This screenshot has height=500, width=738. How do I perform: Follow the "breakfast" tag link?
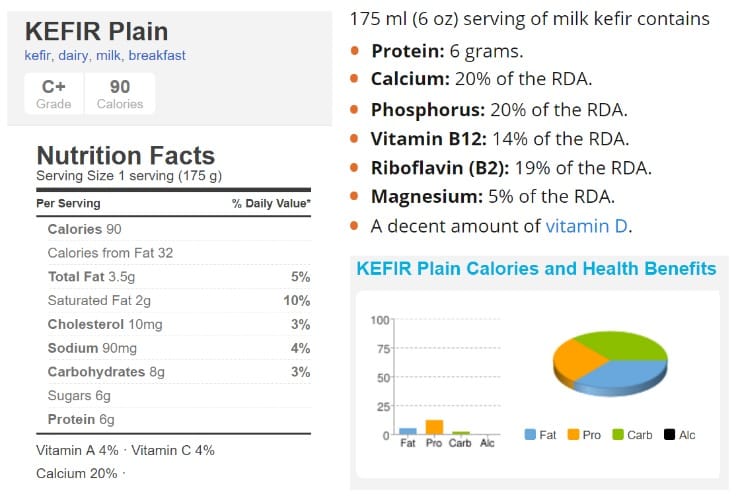159,56
